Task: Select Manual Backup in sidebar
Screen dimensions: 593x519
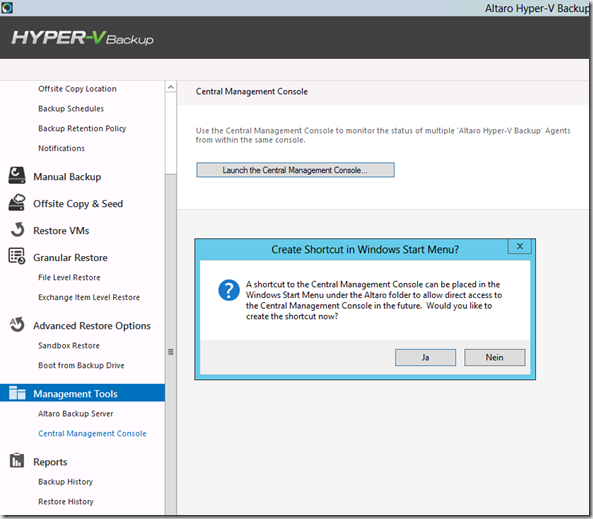Action: 67,177
